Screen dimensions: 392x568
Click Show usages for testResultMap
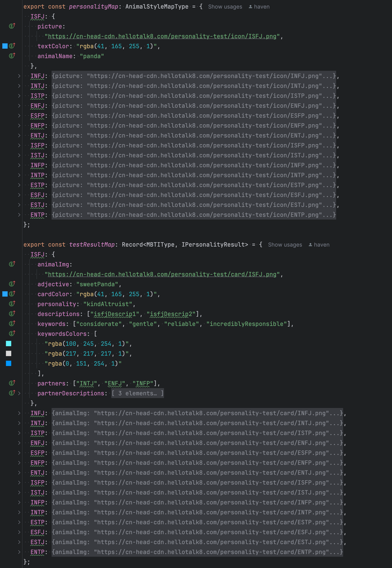285,245
